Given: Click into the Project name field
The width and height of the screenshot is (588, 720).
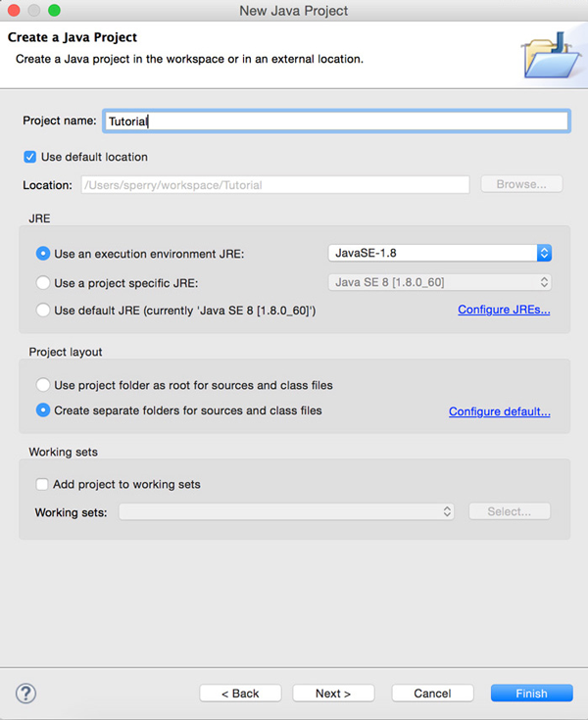Looking at the screenshot, I should click(x=335, y=121).
